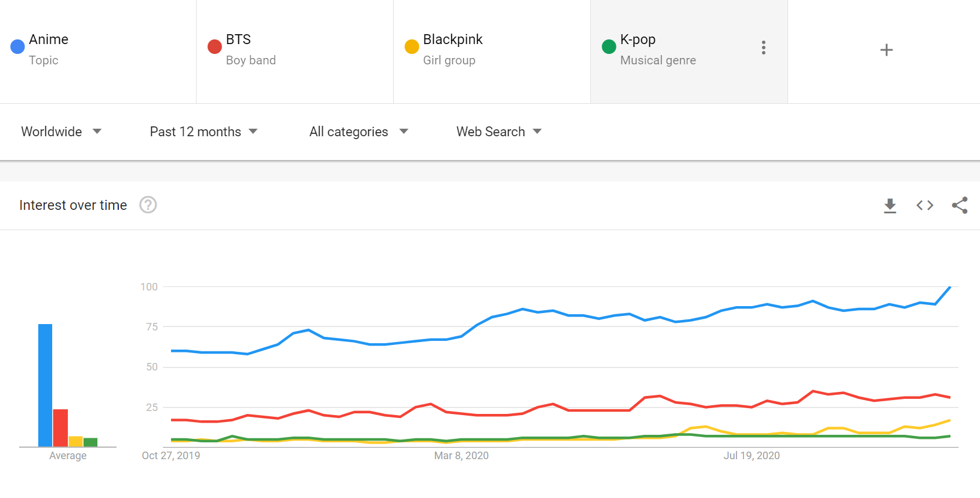The image size is (980, 498).
Task: Open the Worldwide region dropdown
Action: tap(61, 132)
